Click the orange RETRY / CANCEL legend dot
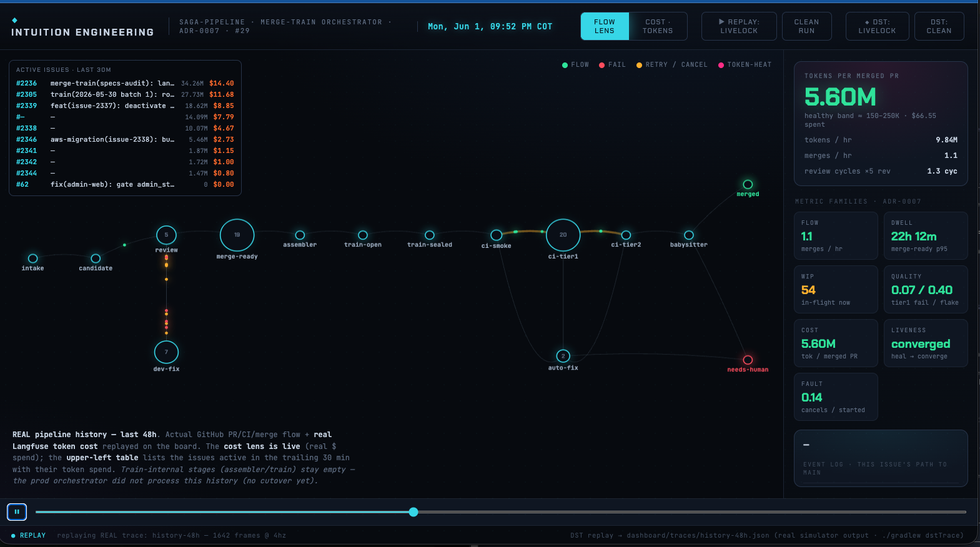 pyautogui.click(x=639, y=65)
